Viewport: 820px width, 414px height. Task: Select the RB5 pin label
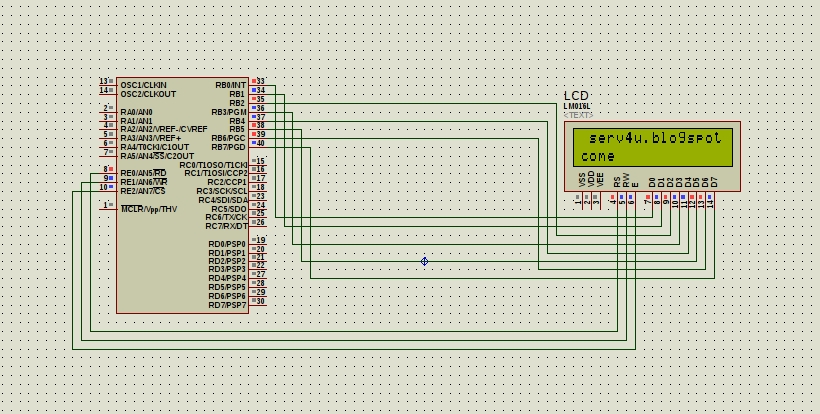(x=237, y=129)
